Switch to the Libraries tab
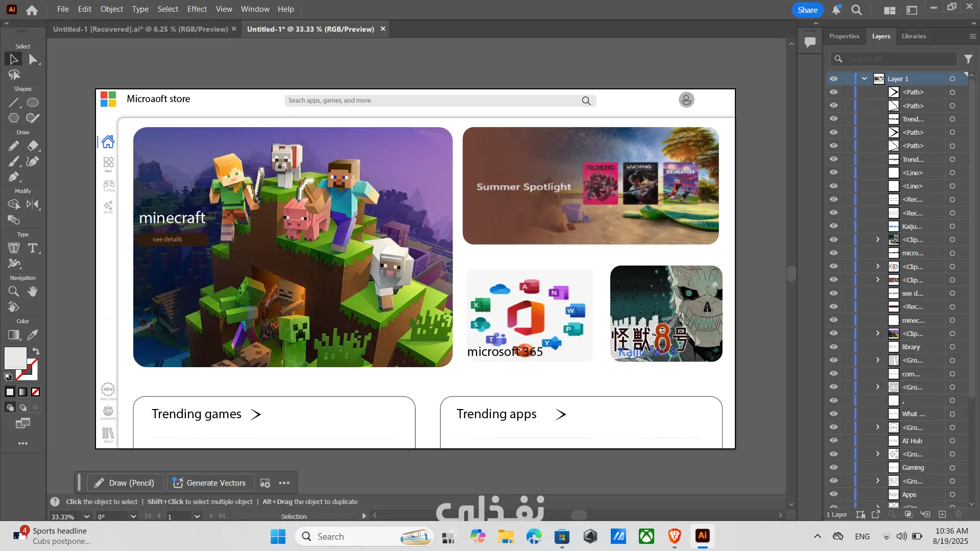The height and width of the screenshot is (551, 980). pos(914,36)
